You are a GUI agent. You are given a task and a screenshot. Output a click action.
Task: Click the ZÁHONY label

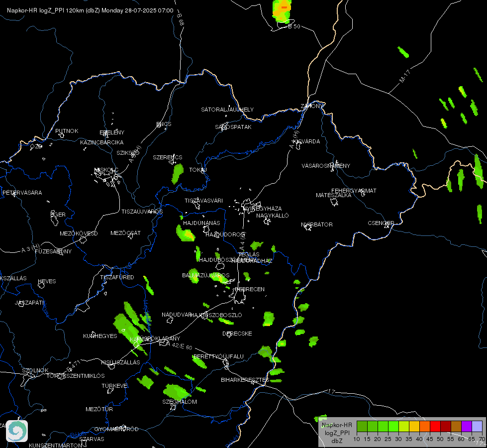pyautogui.click(x=312, y=106)
